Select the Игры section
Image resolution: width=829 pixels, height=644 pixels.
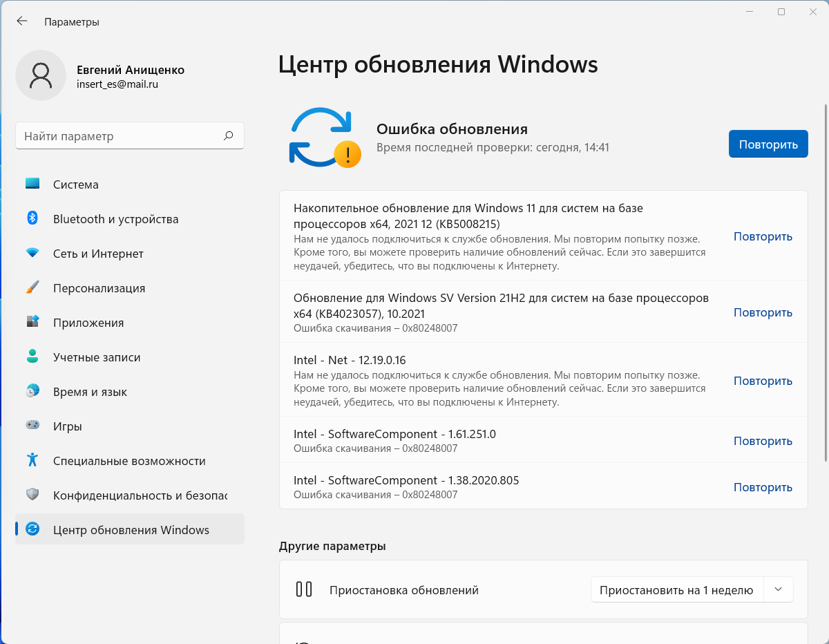click(x=130, y=426)
